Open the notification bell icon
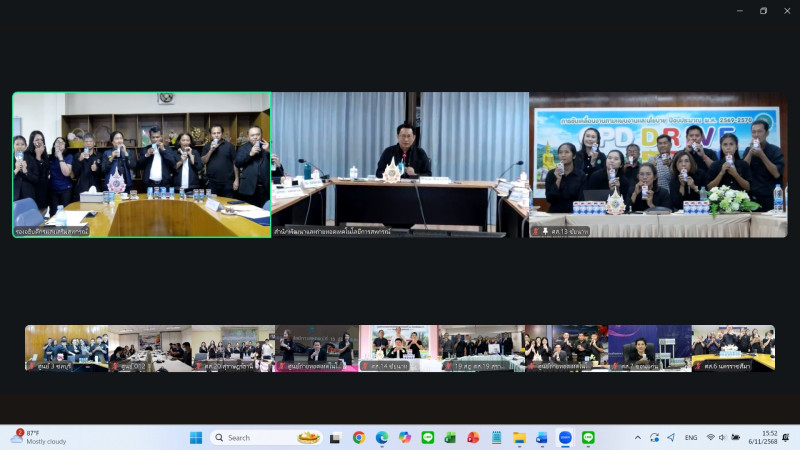 point(786,437)
